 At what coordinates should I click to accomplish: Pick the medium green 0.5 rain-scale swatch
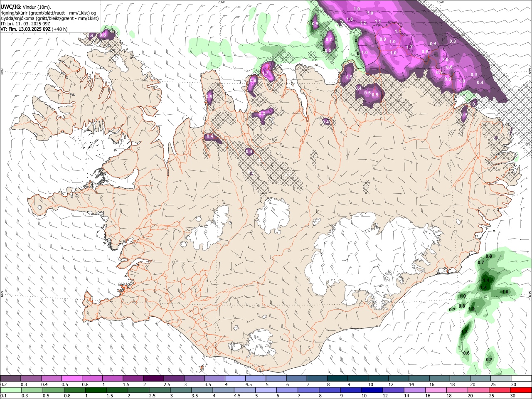(54, 390)
